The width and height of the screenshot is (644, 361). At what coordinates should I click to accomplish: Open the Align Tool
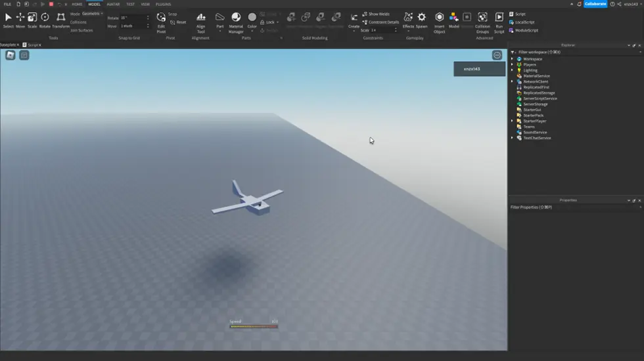click(x=201, y=22)
